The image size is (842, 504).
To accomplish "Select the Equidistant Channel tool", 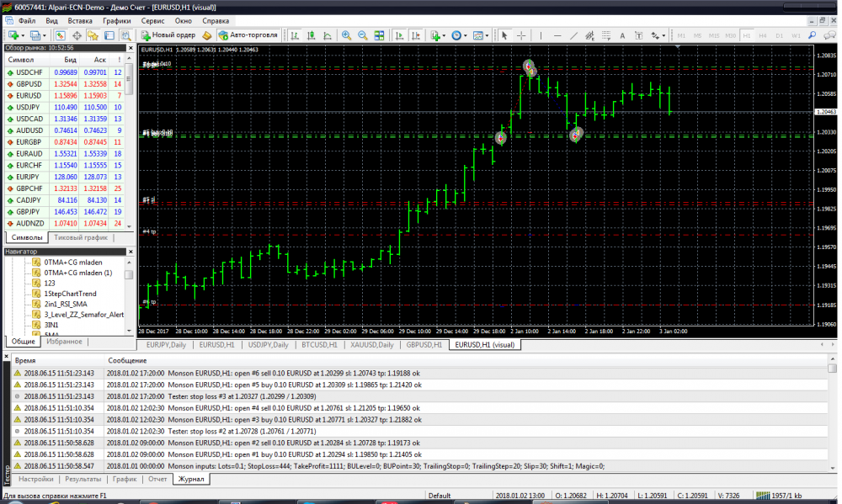I will (589, 35).
